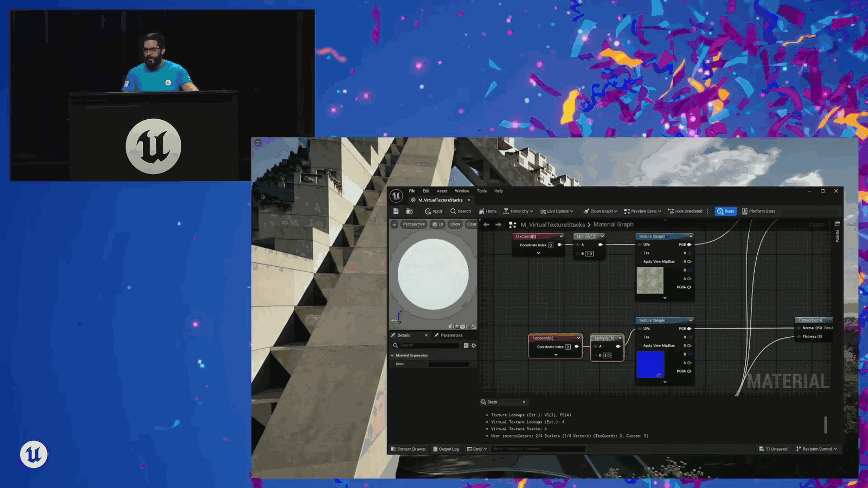Navigate forward in the material graph
868x488 pixels.
499,224
